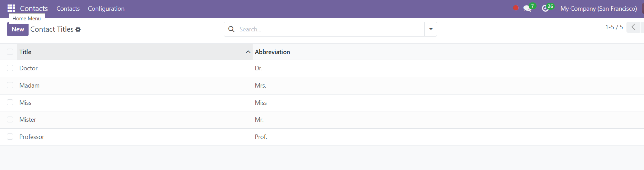Open the Contacts menu item
Screen dimensions: 644x170
click(x=68, y=9)
